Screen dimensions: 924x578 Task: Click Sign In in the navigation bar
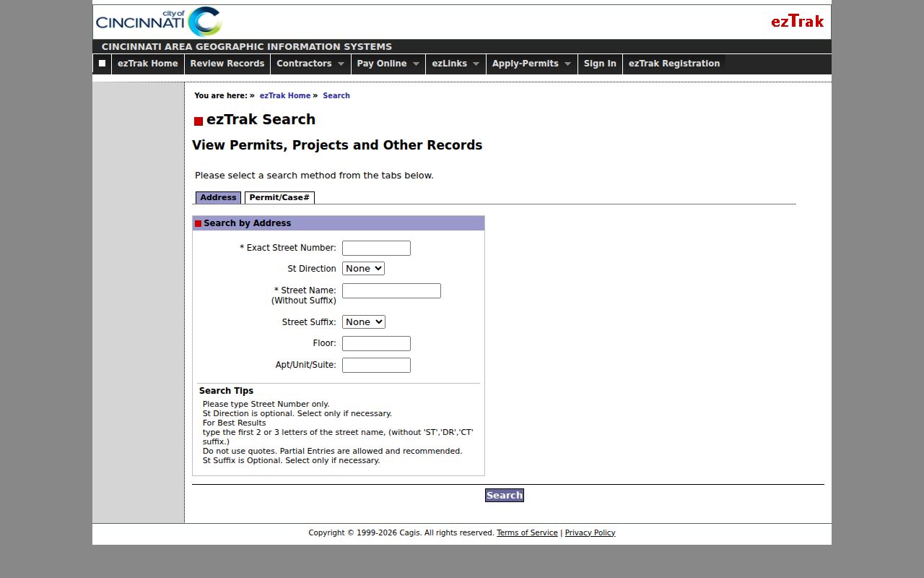pos(600,64)
